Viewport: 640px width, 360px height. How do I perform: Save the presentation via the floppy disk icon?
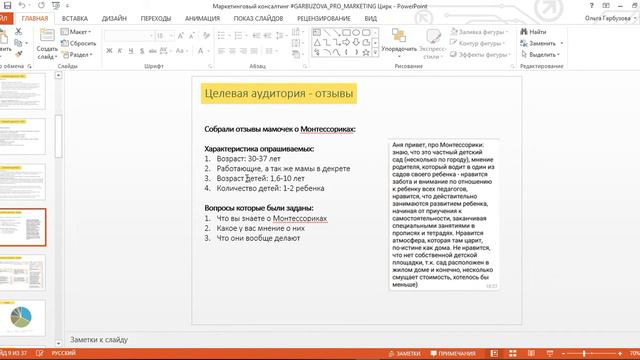point(7,6)
